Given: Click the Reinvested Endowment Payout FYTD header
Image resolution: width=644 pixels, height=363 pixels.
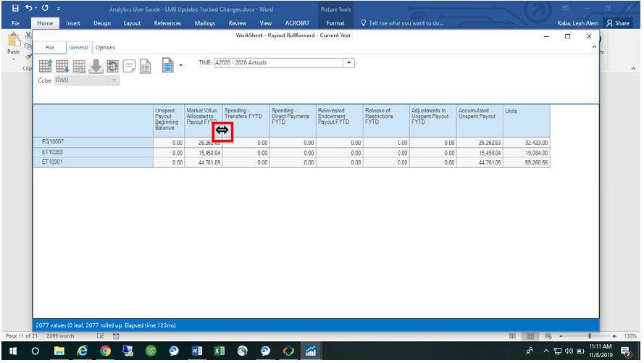Looking at the screenshot, I should (340, 121).
